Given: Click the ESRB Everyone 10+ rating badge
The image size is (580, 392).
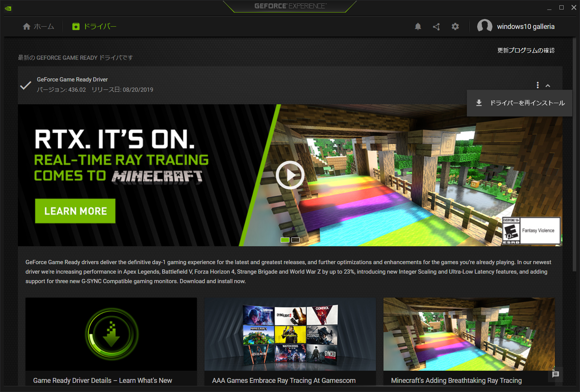Looking at the screenshot, I should click(x=531, y=231).
